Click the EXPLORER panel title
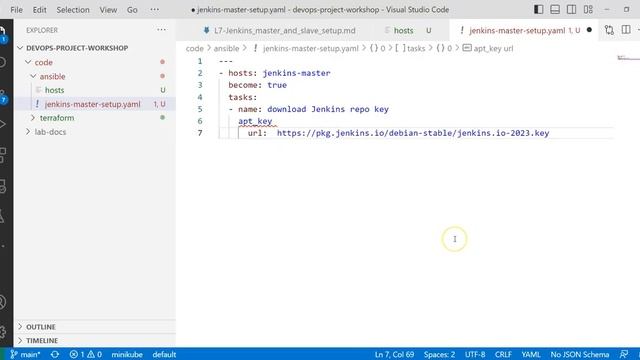This screenshot has width=640, height=360. [42, 30]
